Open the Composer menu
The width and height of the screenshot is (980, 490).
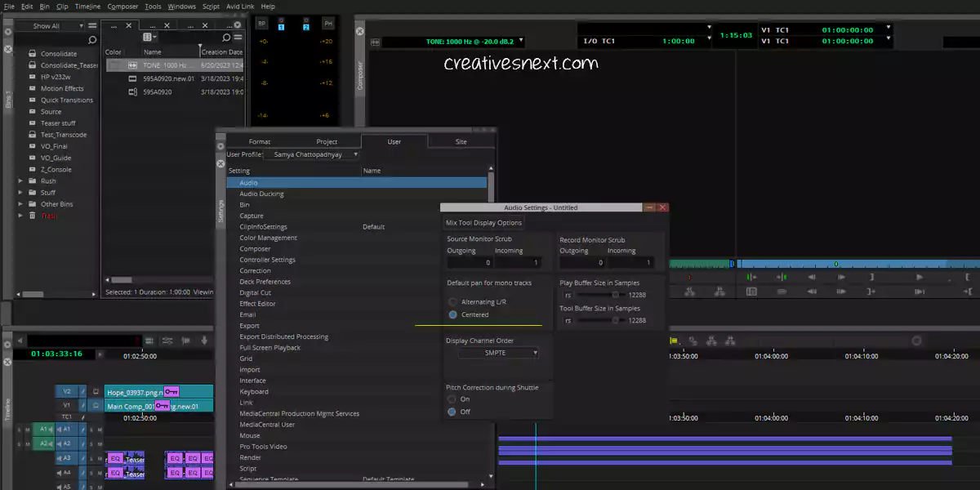tap(122, 6)
